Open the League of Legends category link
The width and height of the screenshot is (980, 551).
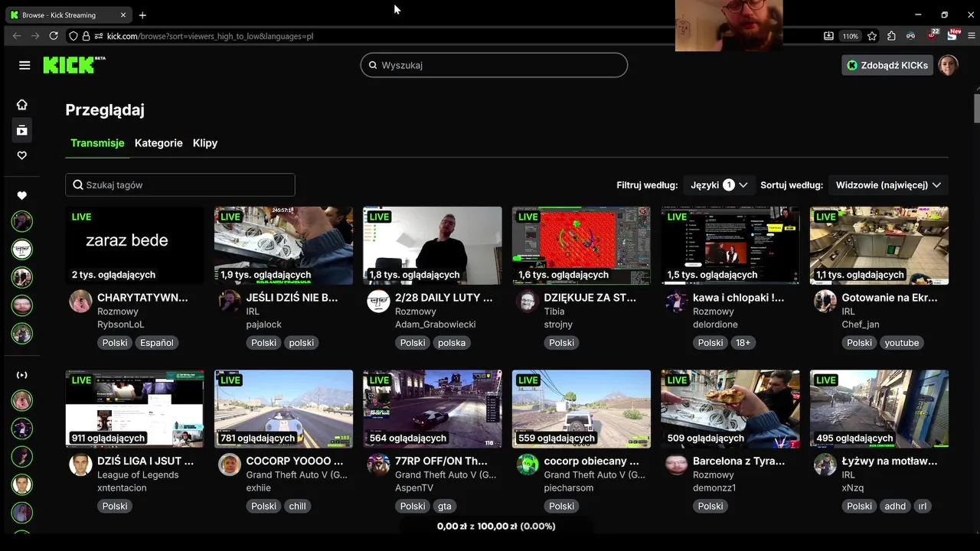(x=138, y=474)
